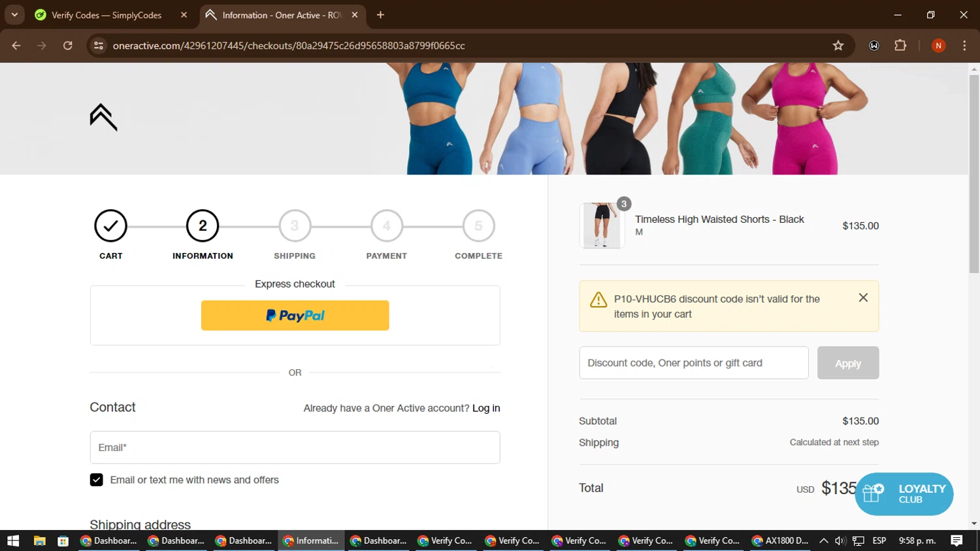Viewport: 980px width, 551px height.
Task: Click the Log in link
Action: coord(486,409)
